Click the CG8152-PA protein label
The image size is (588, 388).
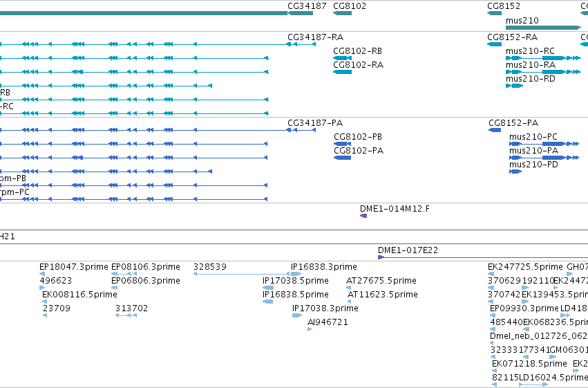513,123
